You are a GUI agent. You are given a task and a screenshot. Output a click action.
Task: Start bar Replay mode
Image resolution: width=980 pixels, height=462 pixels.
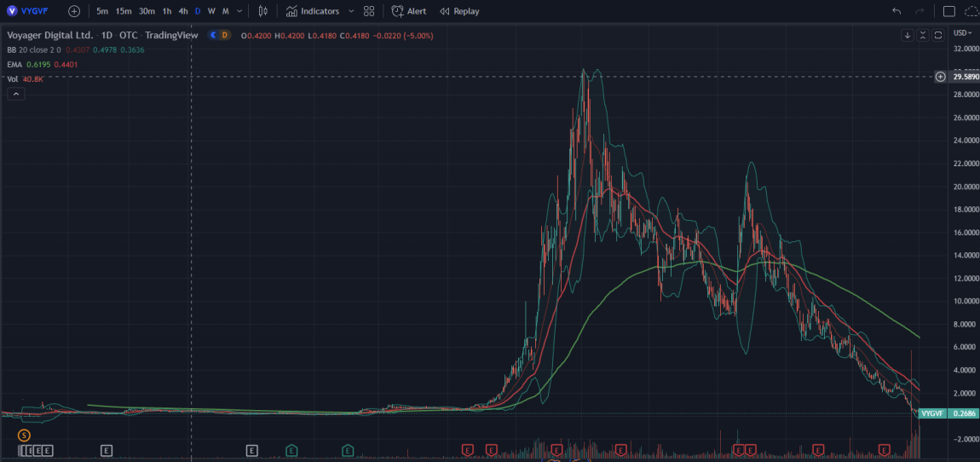pyautogui.click(x=459, y=11)
